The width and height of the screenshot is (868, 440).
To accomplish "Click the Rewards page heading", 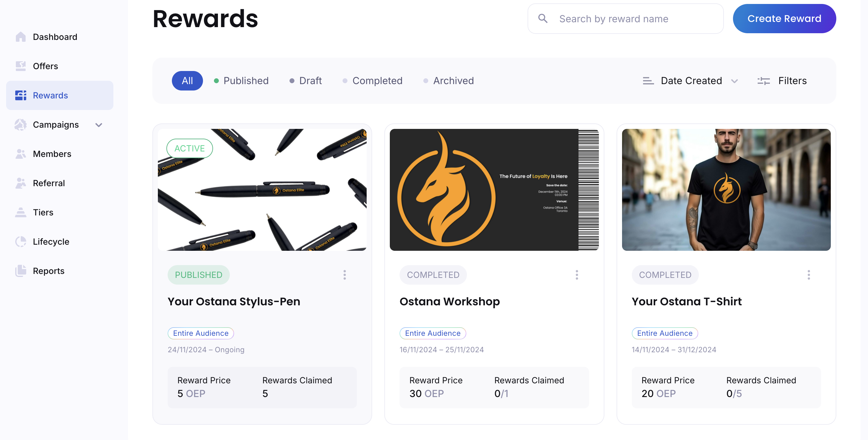I will click(x=205, y=19).
